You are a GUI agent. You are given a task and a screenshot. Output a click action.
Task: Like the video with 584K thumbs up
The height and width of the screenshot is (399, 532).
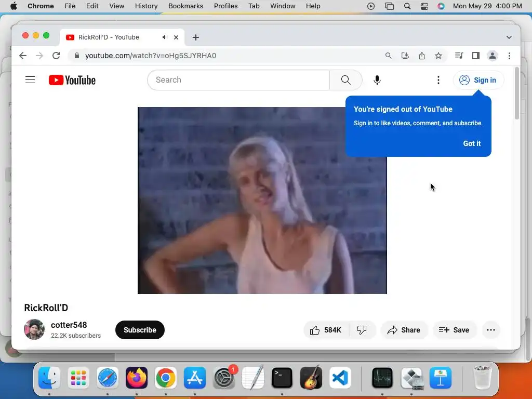point(326,330)
